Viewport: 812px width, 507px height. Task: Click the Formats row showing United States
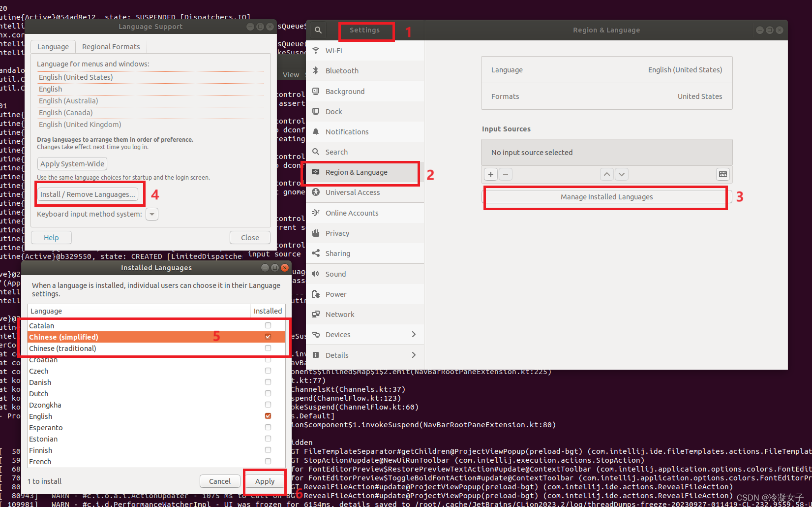(606, 96)
